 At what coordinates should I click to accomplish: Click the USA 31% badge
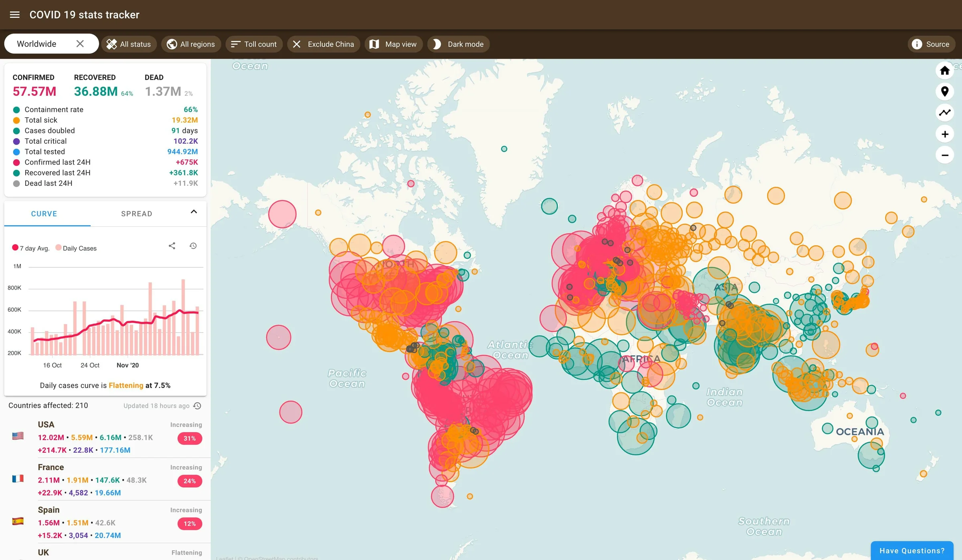pyautogui.click(x=190, y=438)
